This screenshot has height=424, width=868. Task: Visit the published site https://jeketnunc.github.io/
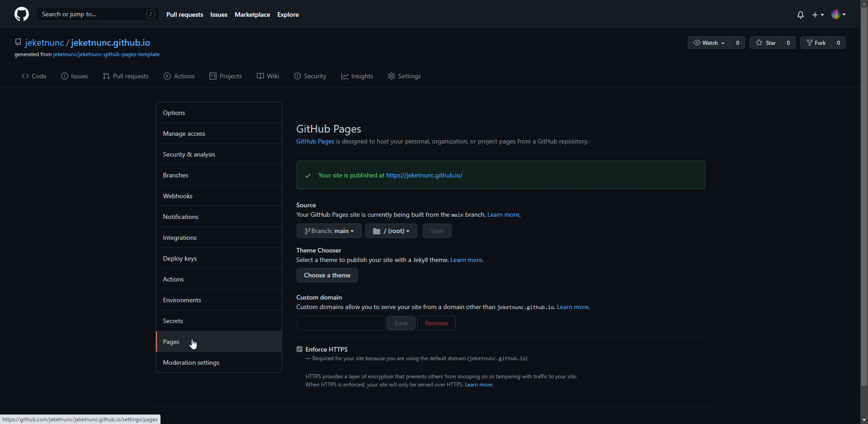(x=424, y=176)
